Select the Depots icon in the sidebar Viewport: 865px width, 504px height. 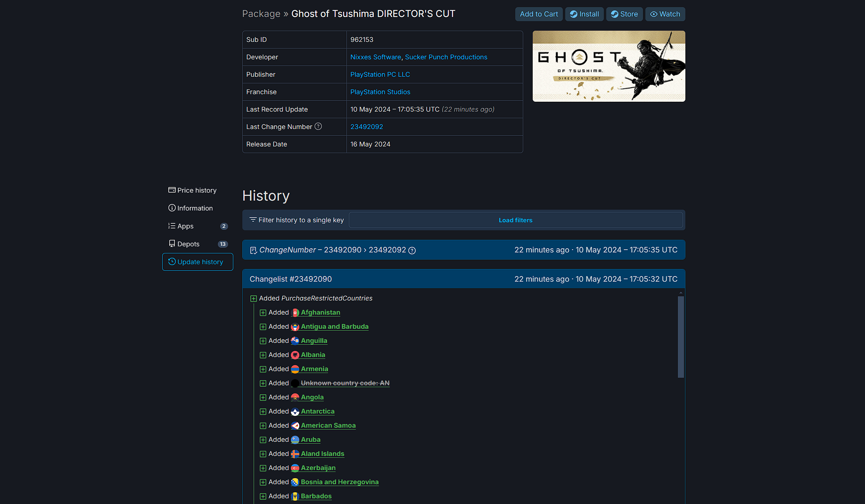tap(172, 244)
